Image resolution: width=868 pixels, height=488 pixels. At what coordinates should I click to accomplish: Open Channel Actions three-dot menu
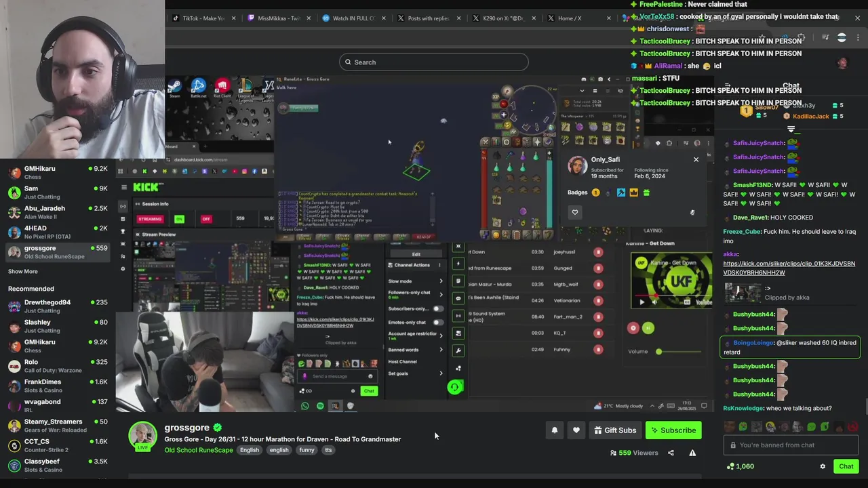pyautogui.click(x=441, y=265)
